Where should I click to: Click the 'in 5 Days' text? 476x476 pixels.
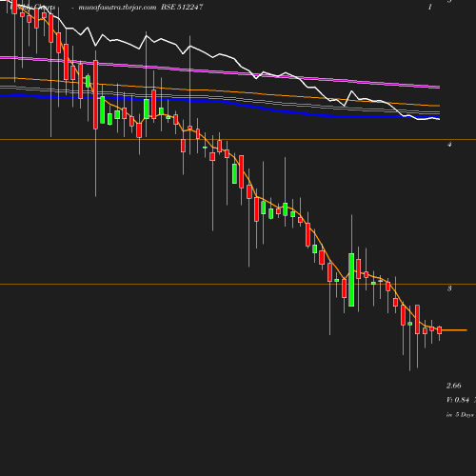coord(460,415)
